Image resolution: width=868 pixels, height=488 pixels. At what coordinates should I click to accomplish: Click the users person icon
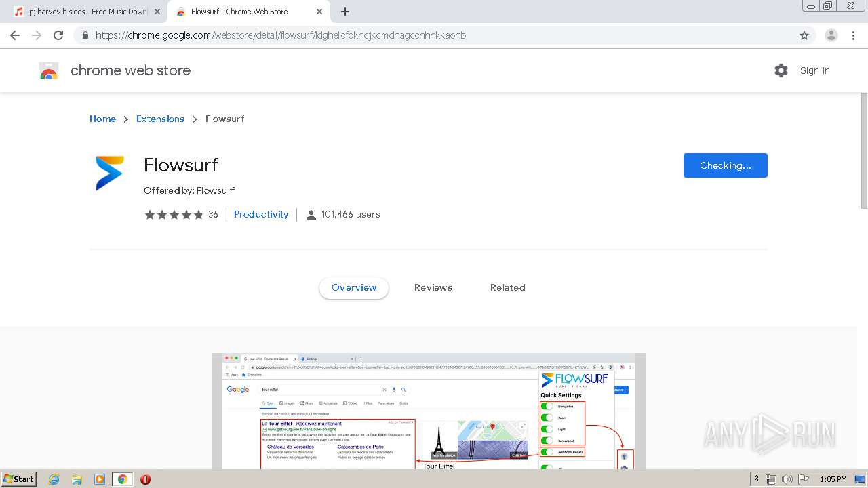pyautogui.click(x=311, y=215)
